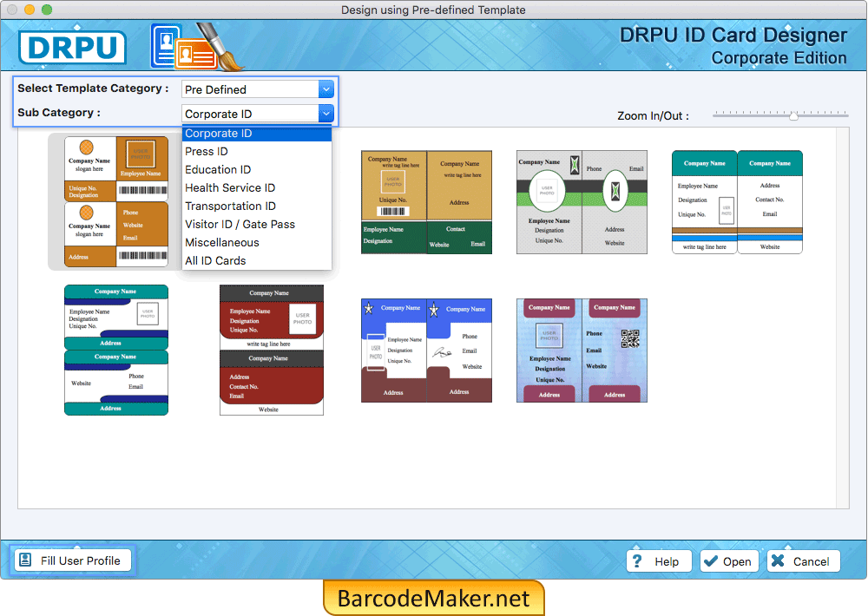Image resolution: width=868 pixels, height=616 pixels.
Task: Click the Fill User Profile button
Action: coord(71,560)
